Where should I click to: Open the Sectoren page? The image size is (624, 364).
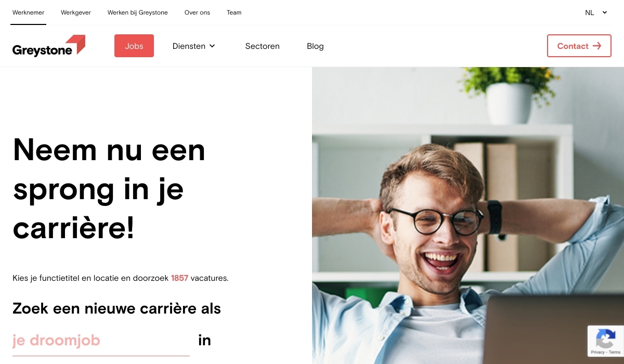click(263, 46)
